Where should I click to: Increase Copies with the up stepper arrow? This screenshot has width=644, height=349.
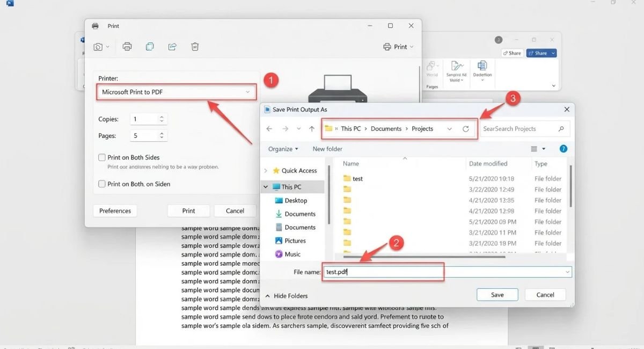click(163, 117)
